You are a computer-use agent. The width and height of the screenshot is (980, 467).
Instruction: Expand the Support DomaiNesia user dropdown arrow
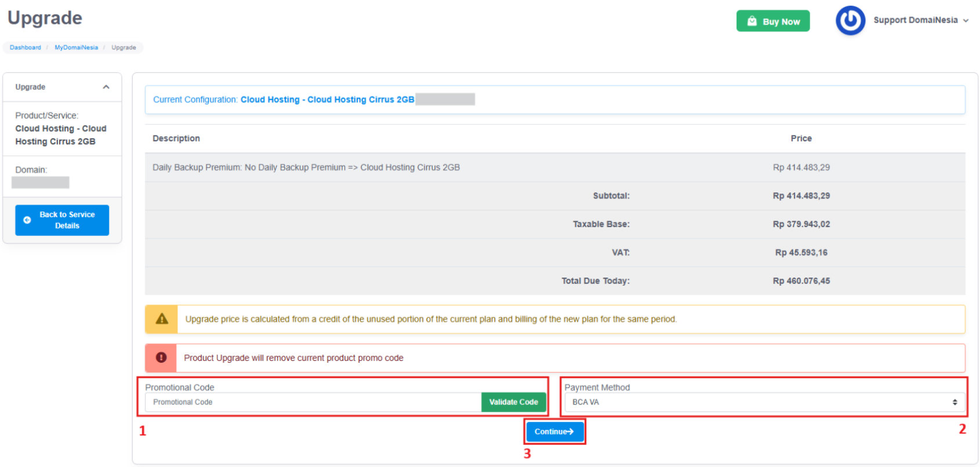(966, 20)
